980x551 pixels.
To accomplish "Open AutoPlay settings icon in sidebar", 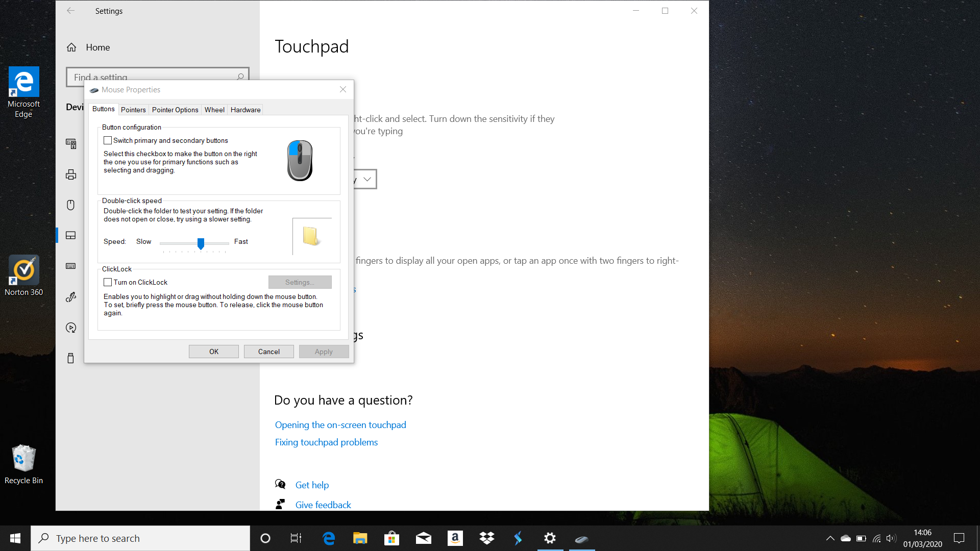I will click(x=70, y=327).
